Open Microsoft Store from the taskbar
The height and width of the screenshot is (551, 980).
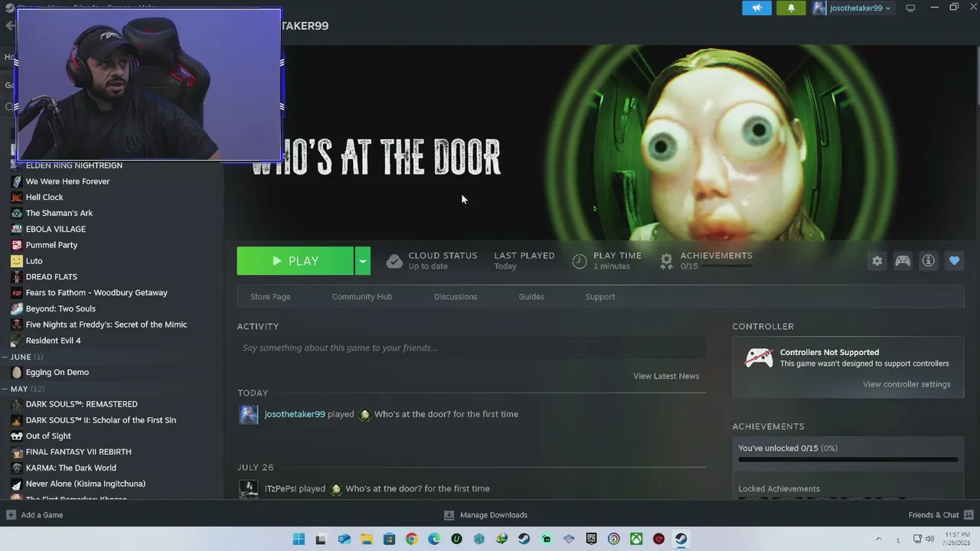[x=389, y=539]
